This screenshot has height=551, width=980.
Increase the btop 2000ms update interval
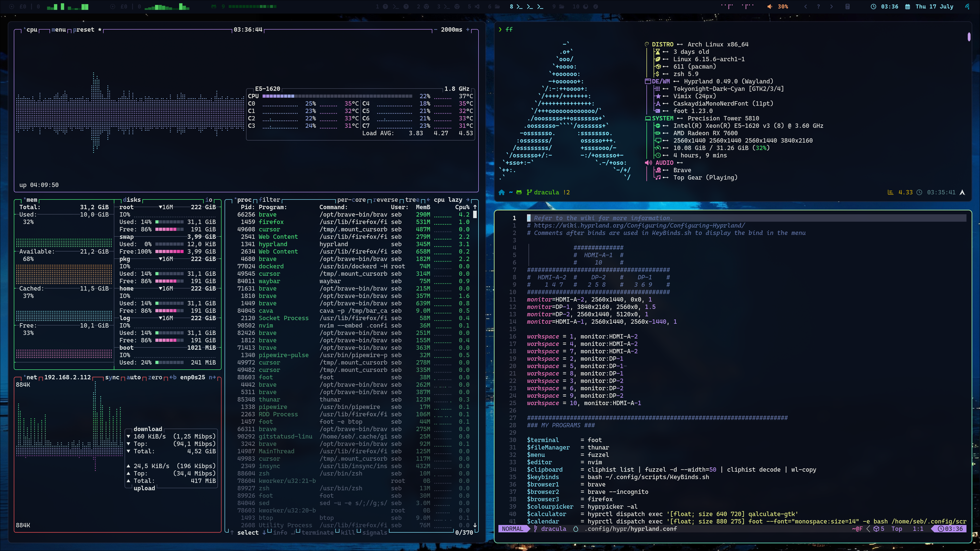pos(468,30)
